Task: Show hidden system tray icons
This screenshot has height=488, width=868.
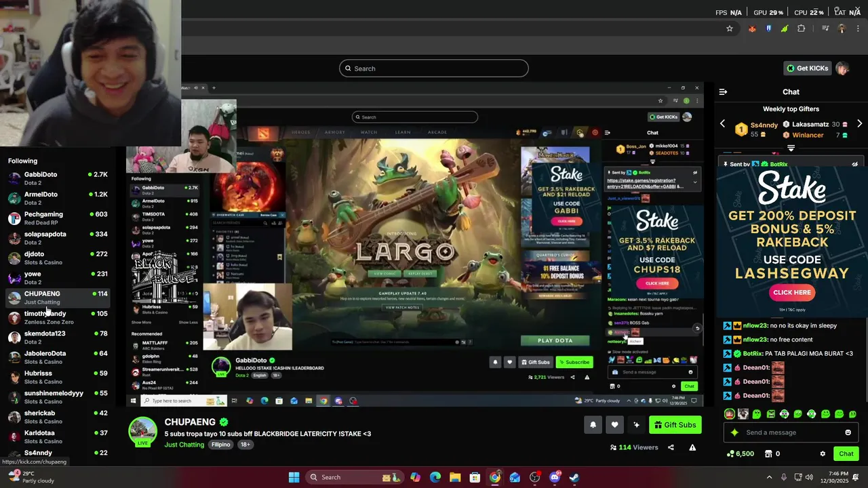Action: tap(769, 477)
